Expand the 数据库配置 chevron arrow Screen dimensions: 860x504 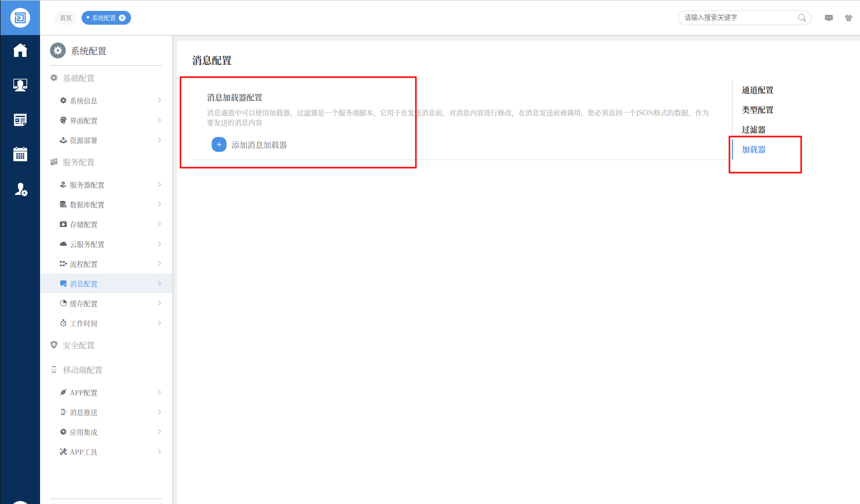tap(159, 204)
